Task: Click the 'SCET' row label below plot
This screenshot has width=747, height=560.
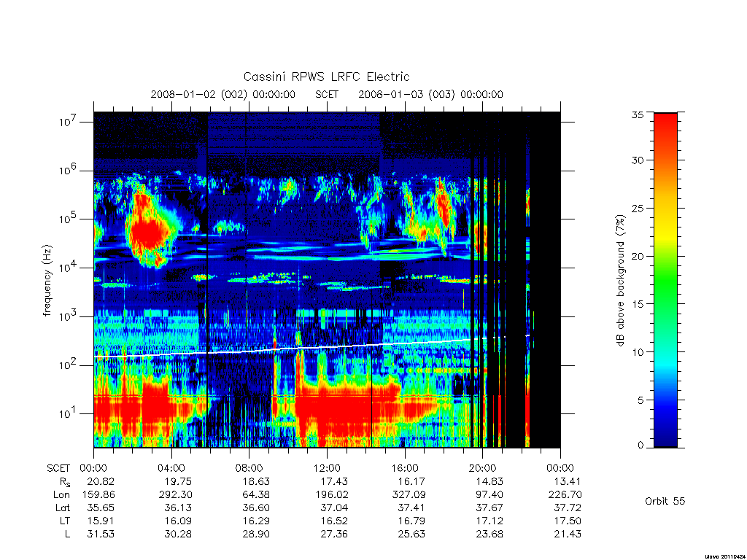Action: (58, 468)
